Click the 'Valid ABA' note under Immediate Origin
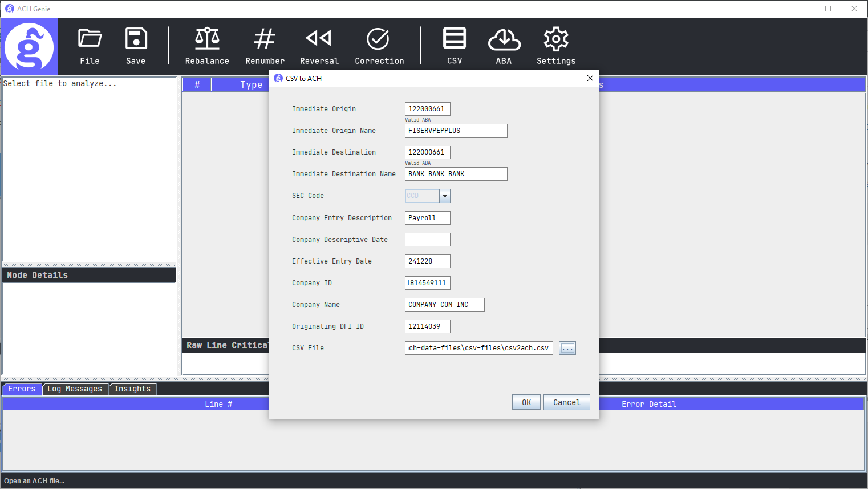This screenshot has width=868, height=489. pyautogui.click(x=418, y=120)
